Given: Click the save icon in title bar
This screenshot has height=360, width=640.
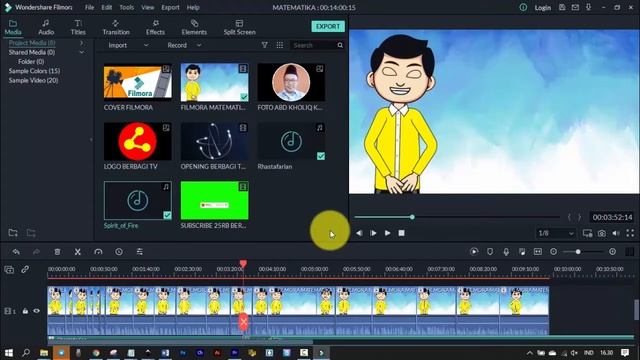Looking at the screenshot, I should (x=562, y=7).
